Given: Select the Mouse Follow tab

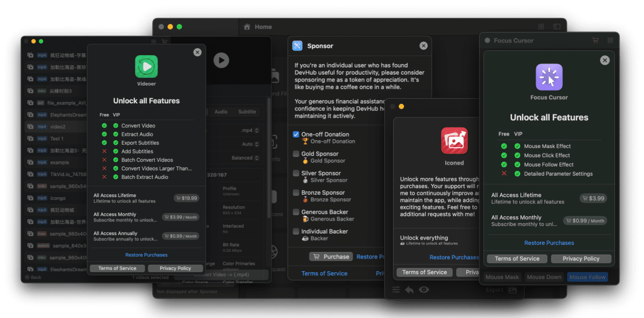Looking at the screenshot, I should click(x=587, y=277).
